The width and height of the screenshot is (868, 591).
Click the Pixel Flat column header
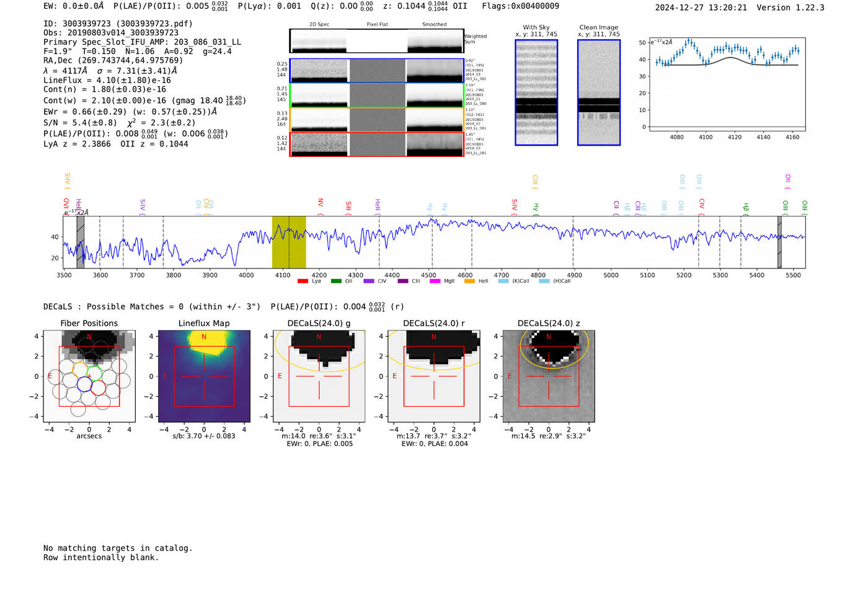[x=377, y=25]
